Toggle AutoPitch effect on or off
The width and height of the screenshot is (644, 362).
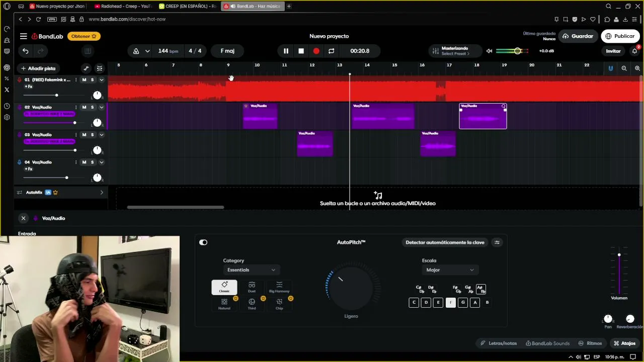click(203, 242)
